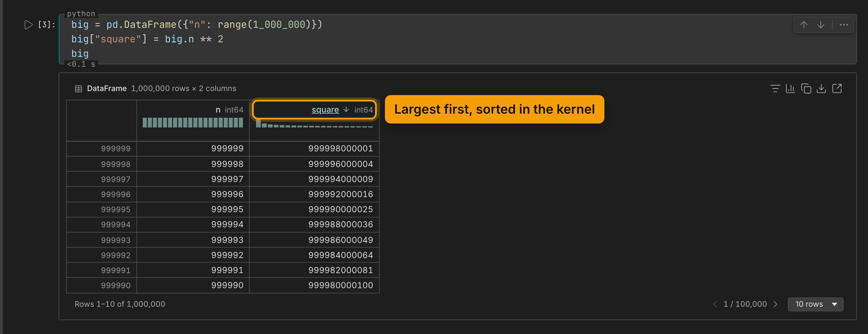Open the 10 rows page size dropdown

(815, 304)
